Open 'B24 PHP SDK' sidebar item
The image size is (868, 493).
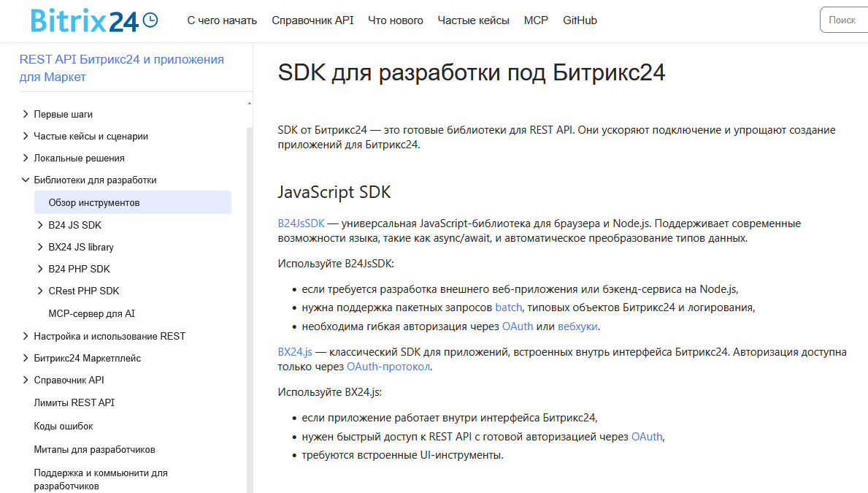point(79,269)
